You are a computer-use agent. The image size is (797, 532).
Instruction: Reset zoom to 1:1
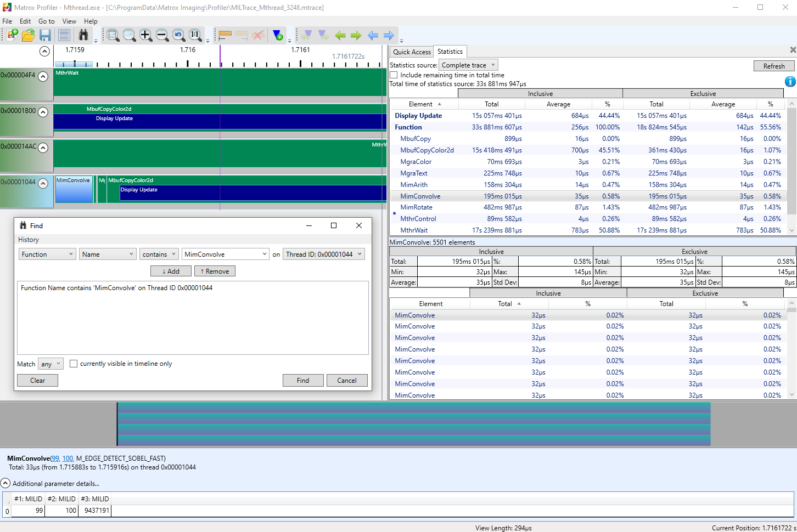point(195,35)
